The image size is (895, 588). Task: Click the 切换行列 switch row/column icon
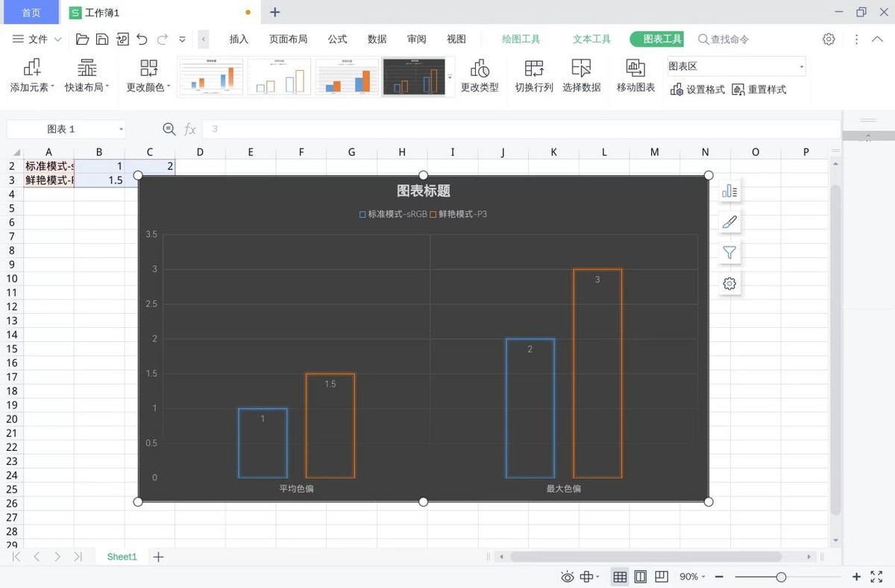click(x=533, y=75)
